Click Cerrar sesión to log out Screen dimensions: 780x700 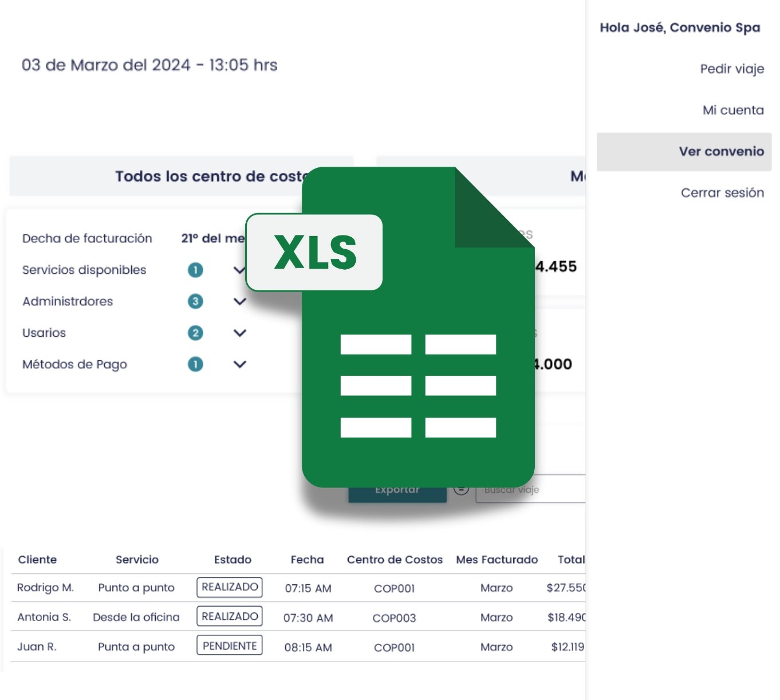[x=722, y=192]
